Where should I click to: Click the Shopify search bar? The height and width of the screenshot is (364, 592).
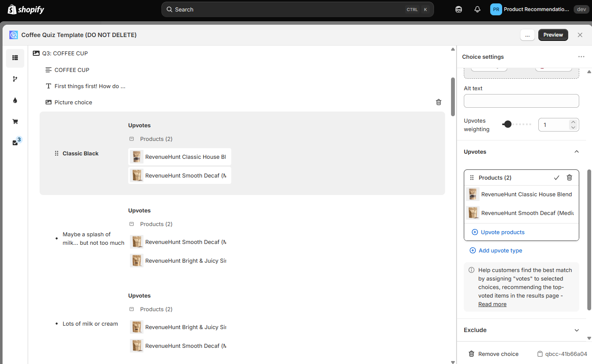tap(297, 9)
